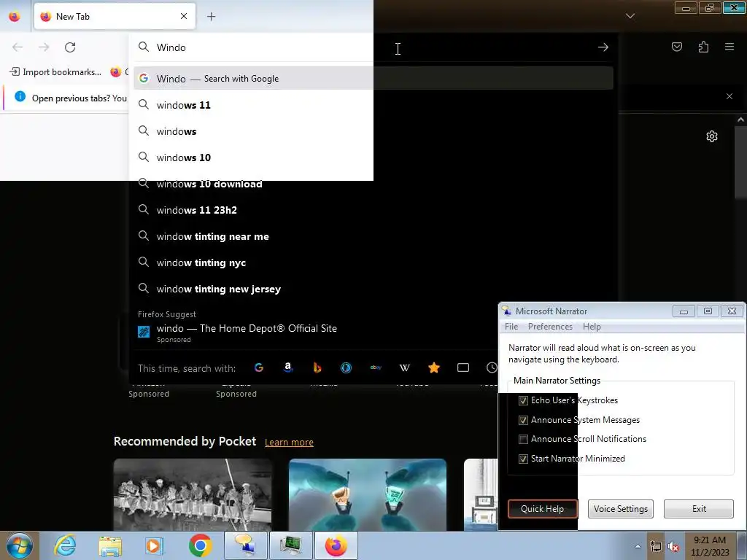
Task: Open the Firefox hamburger application menu
Action: coord(729,47)
